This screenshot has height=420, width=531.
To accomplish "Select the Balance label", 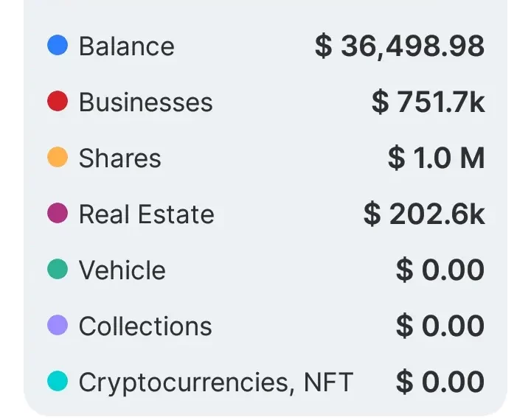I will pos(126,46).
